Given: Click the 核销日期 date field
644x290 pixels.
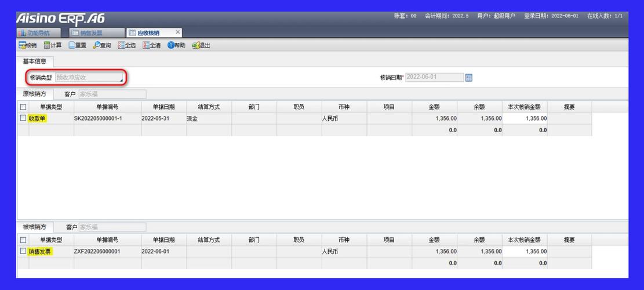Looking at the screenshot, I should click(435, 77).
